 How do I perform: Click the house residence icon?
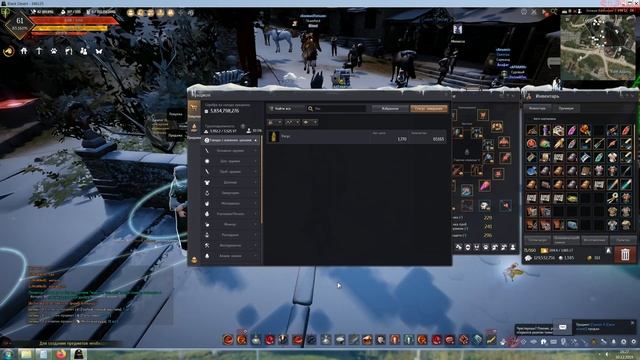click(x=24, y=51)
